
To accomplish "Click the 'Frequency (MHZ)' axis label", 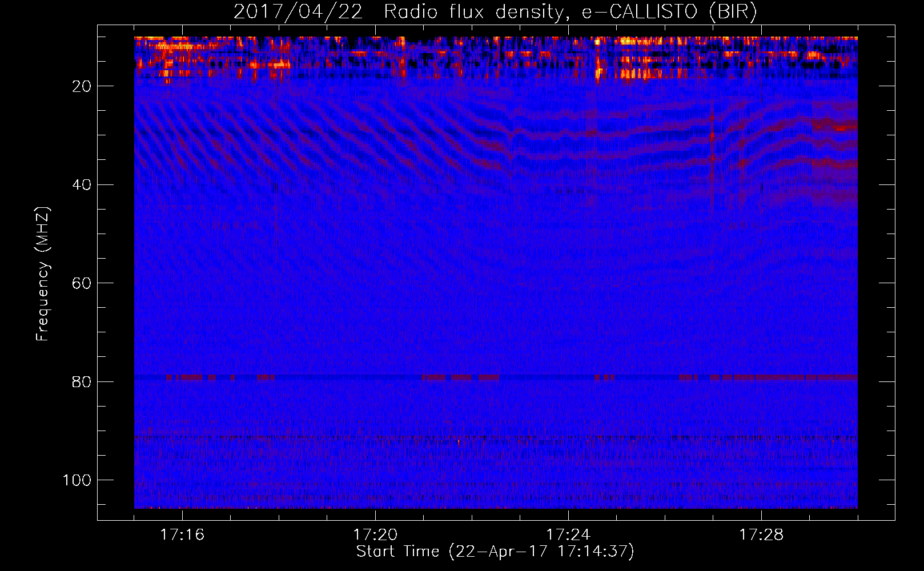I will (x=43, y=274).
